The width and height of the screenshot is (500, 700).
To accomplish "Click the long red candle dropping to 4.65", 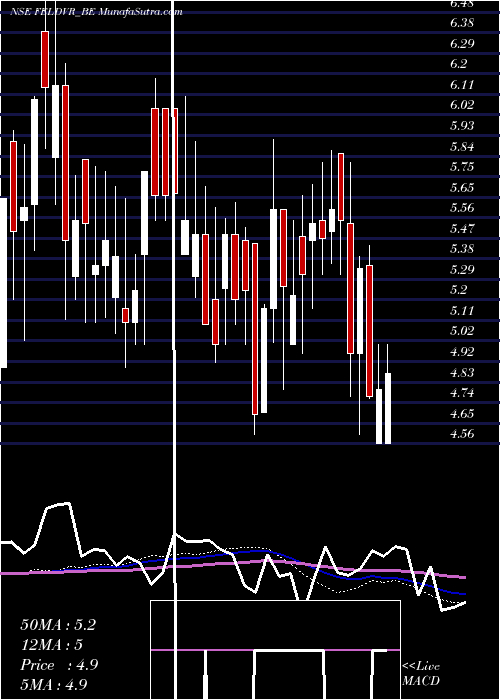I will (x=255, y=329).
